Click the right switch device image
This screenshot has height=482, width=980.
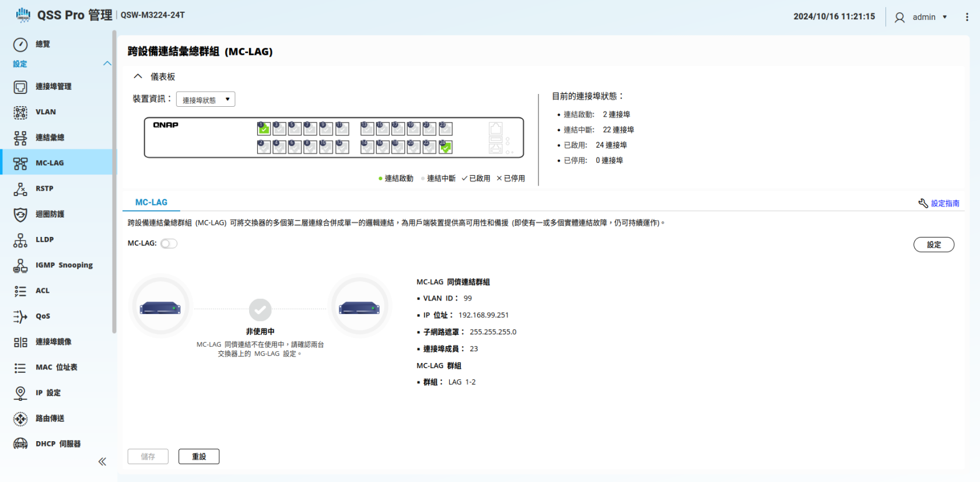(x=359, y=307)
